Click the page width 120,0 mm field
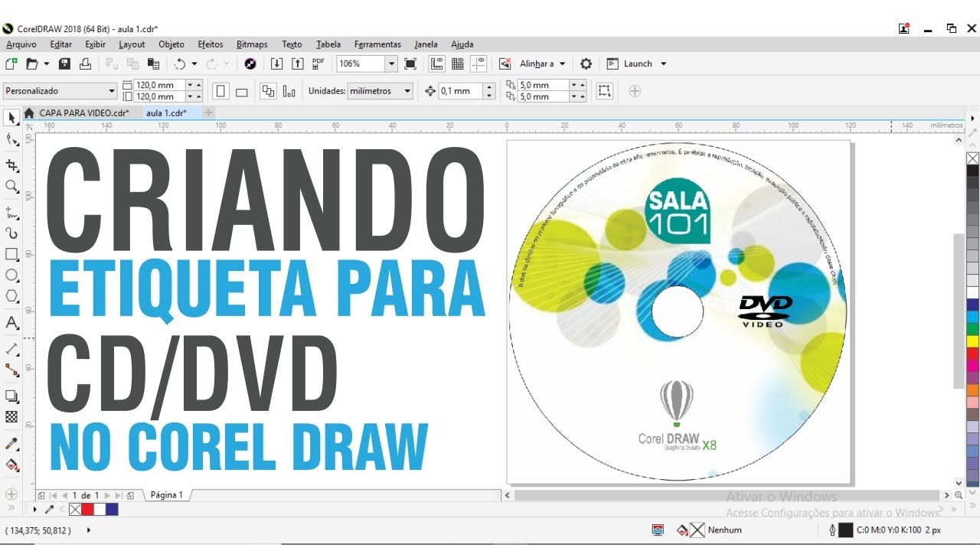Image resolution: width=980 pixels, height=551 pixels. (159, 85)
